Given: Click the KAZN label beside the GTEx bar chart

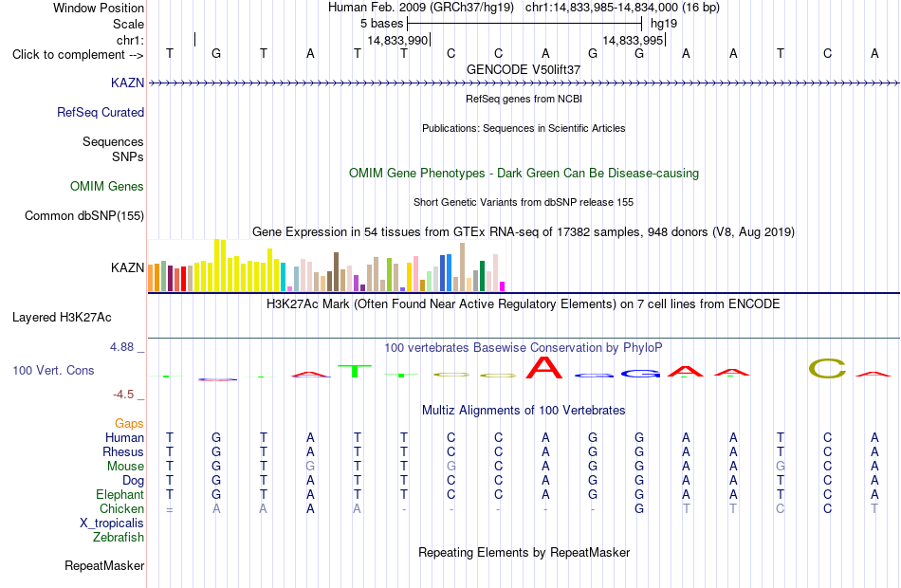Looking at the screenshot, I should [x=128, y=267].
